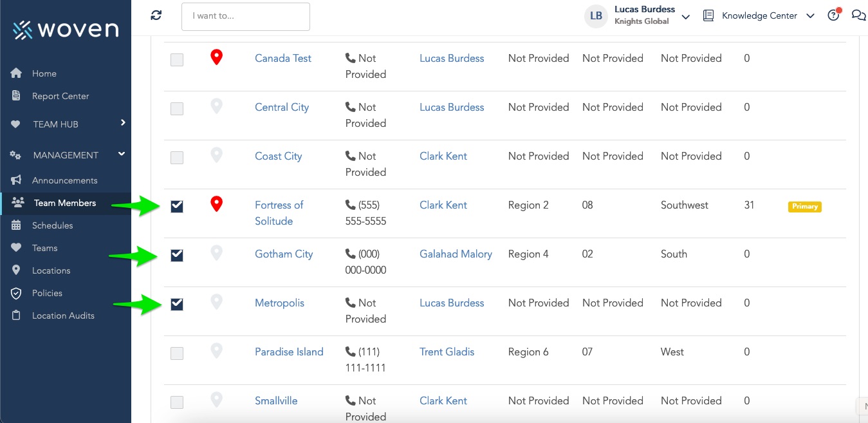This screenshot has height=423, width=868.
Task: Open the help question mark icon
Action: point(834,15)
